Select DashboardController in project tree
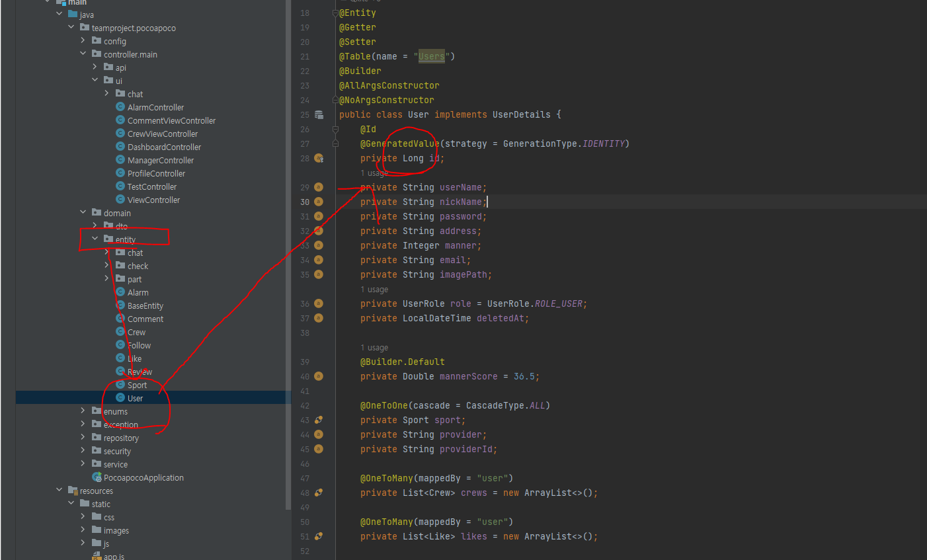This screenshot has width=927, height=560. (164, 147)
